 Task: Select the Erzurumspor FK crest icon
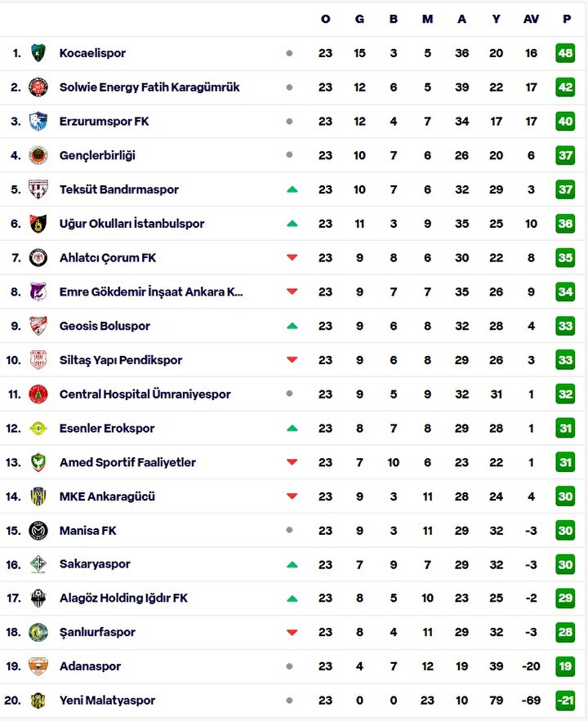pos(38,121)
